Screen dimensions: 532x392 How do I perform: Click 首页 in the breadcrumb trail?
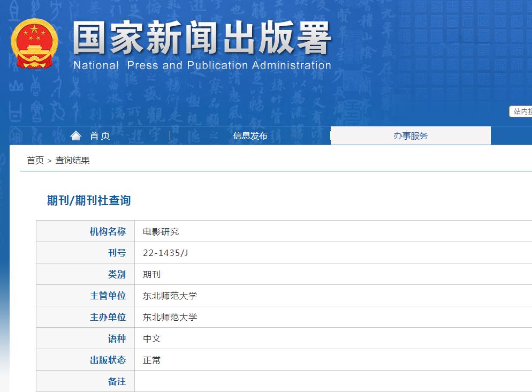click(x=35, y=161)
